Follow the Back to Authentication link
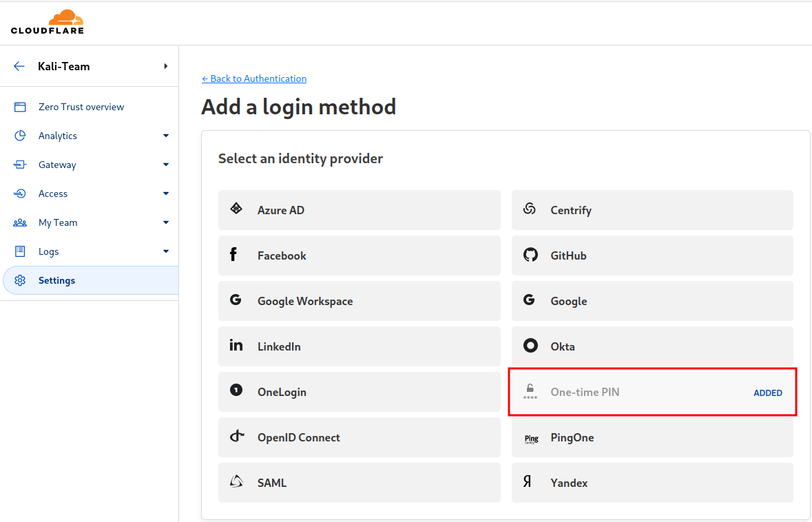Viewport: 812px width, 522px height. [x=254, y=79]
